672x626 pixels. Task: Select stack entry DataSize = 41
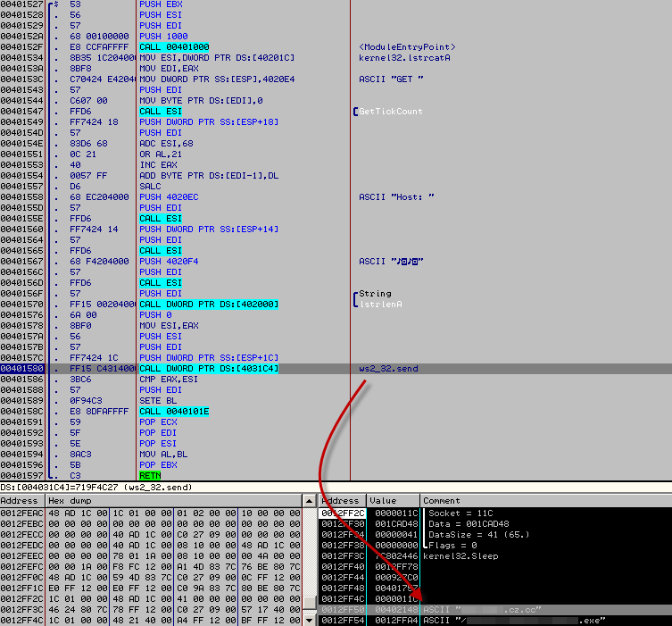tap(495, 535)
